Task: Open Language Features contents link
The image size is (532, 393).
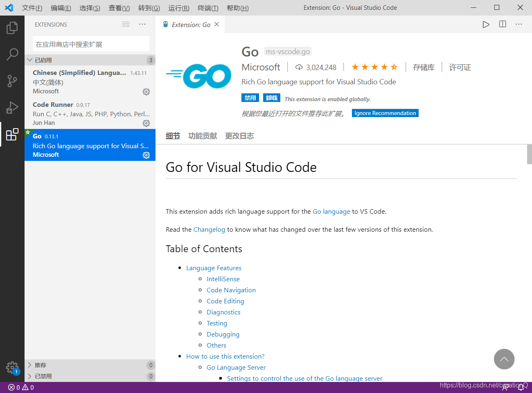Action: [214, 268]
